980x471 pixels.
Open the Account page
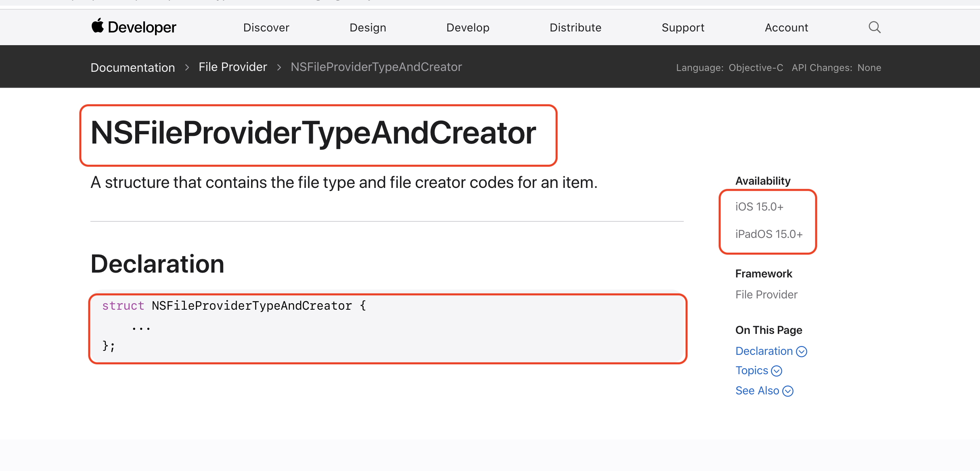[786, 27]
